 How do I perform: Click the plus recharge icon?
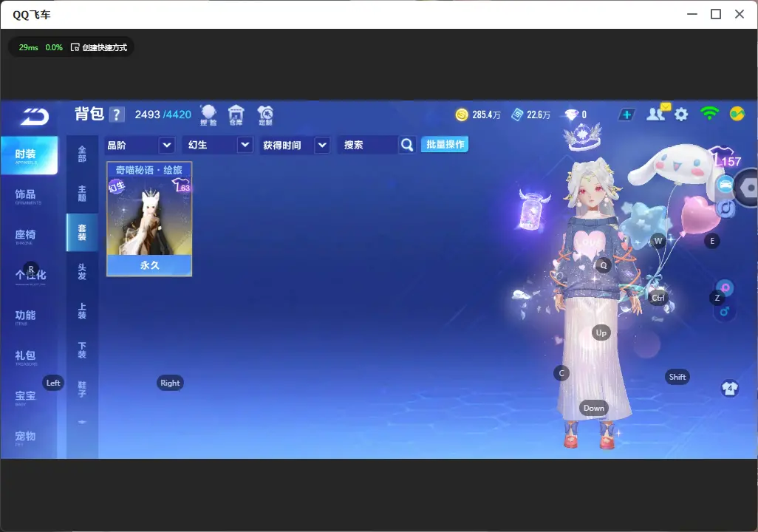tap(626, 115)
